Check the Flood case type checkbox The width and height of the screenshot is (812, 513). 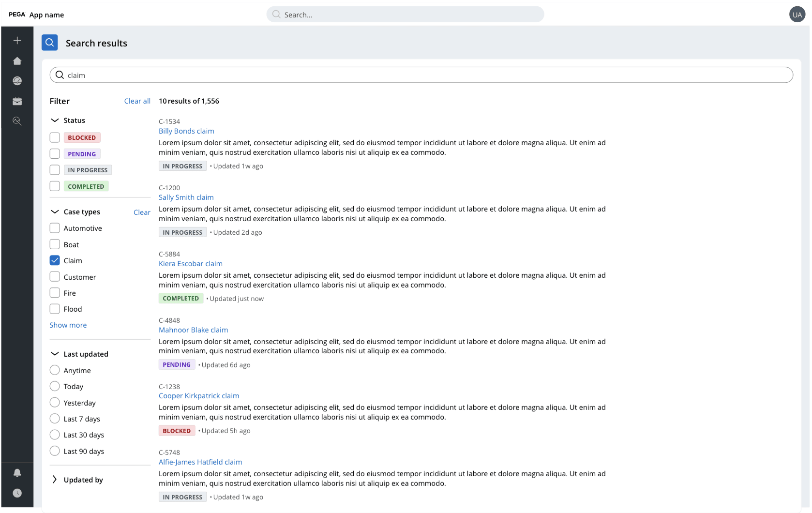(x=55, y=309)
